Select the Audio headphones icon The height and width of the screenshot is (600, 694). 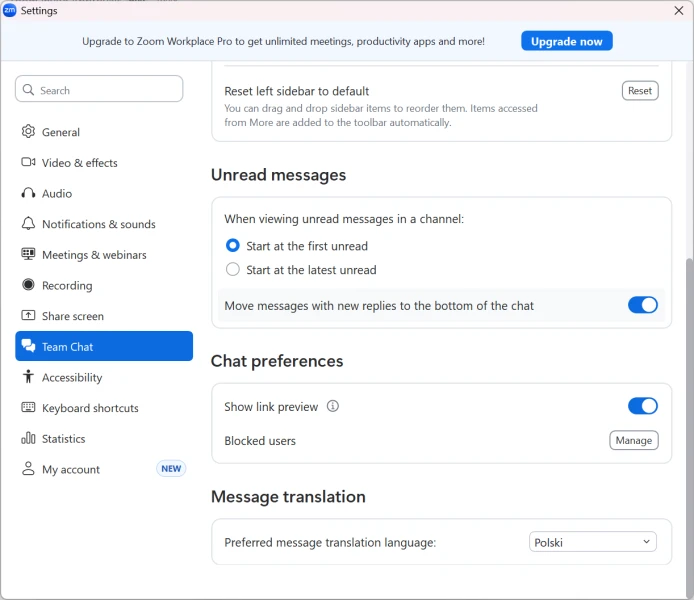[x=28, y=194]
